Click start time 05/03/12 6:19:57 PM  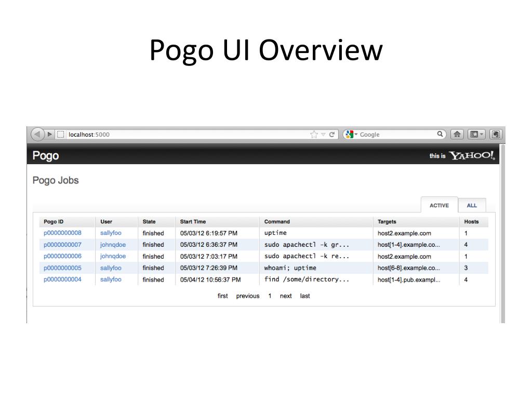coord(209,233)
